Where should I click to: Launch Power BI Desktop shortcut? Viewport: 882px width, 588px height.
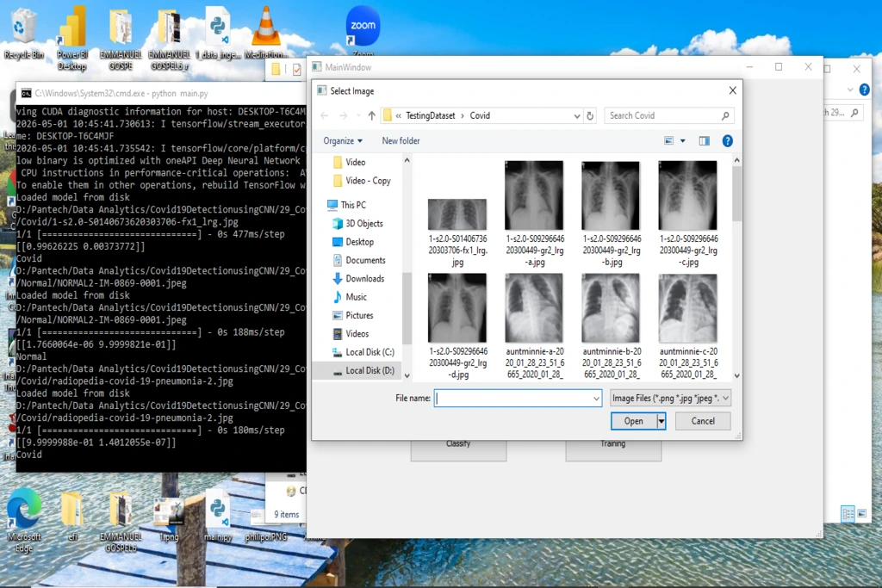(72, 38)
